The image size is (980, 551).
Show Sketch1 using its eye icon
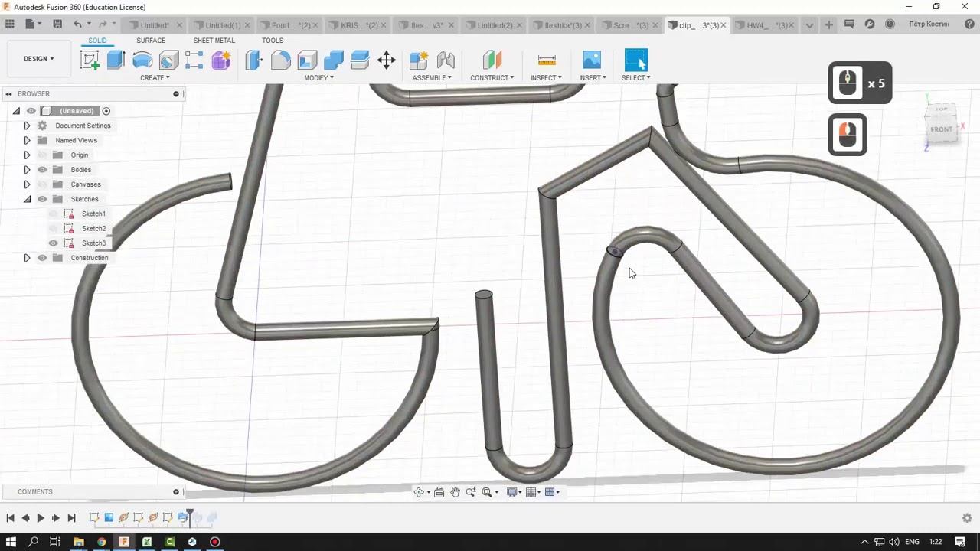54,214
